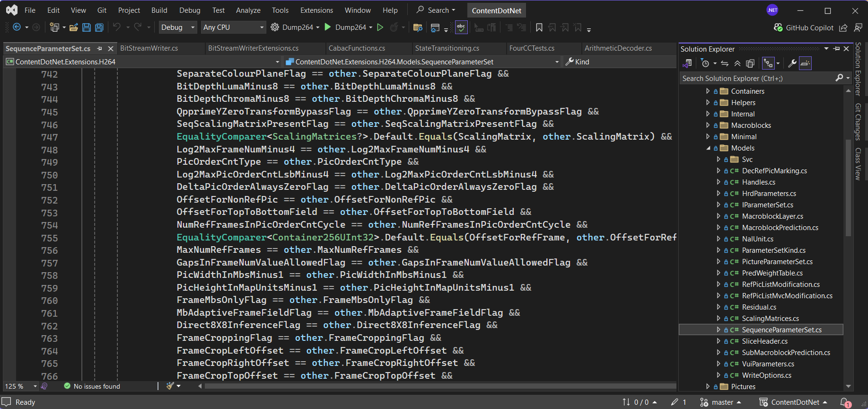
Task: Click the Pending Changes Filter clock icon
Action: point(705,63)
